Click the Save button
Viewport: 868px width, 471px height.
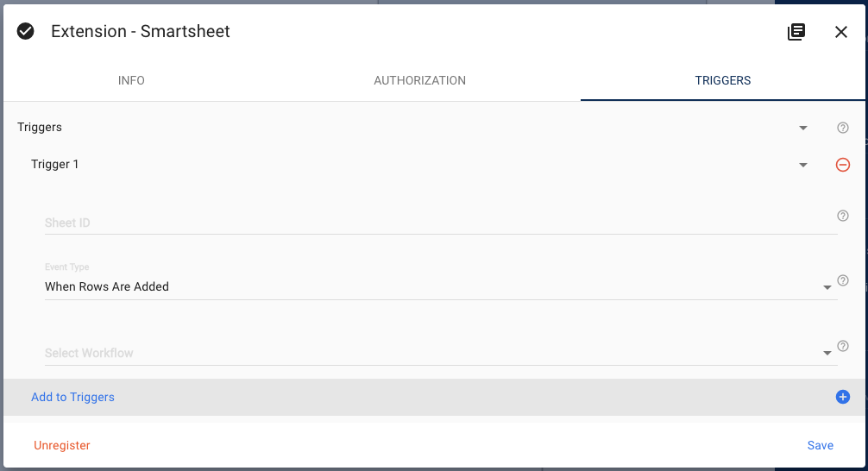pos(821,445)
